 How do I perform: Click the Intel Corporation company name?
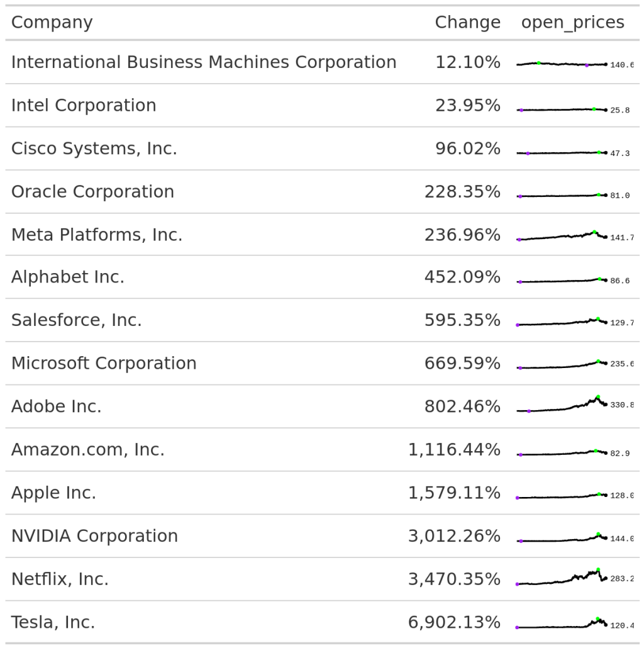pyautogui.click(x=84, y=106)
